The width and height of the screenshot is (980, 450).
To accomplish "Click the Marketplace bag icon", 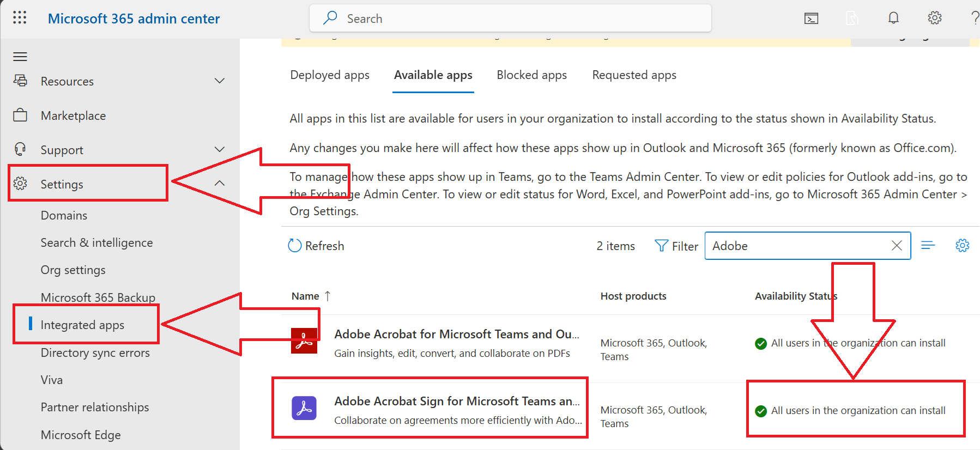I will (20, 115).
